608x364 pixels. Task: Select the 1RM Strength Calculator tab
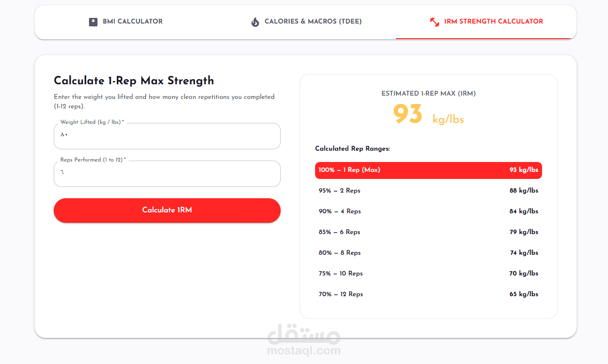click(486, 22)
